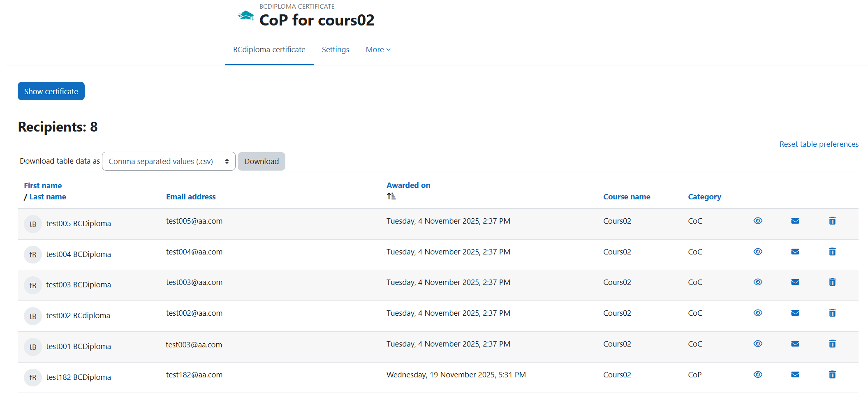Email certificate to test004 recipient
868x393 pixels.
[795, 252]
